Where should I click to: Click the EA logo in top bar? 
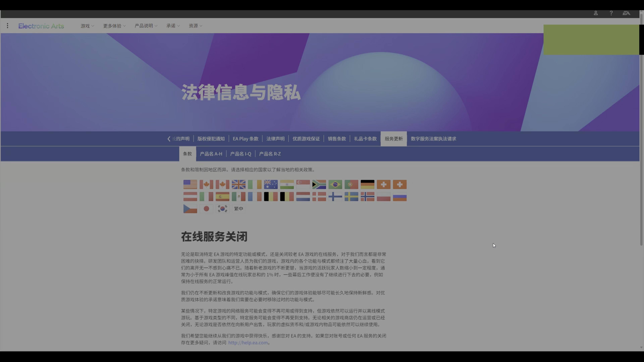pyautogui.click(x=626, y=13)
